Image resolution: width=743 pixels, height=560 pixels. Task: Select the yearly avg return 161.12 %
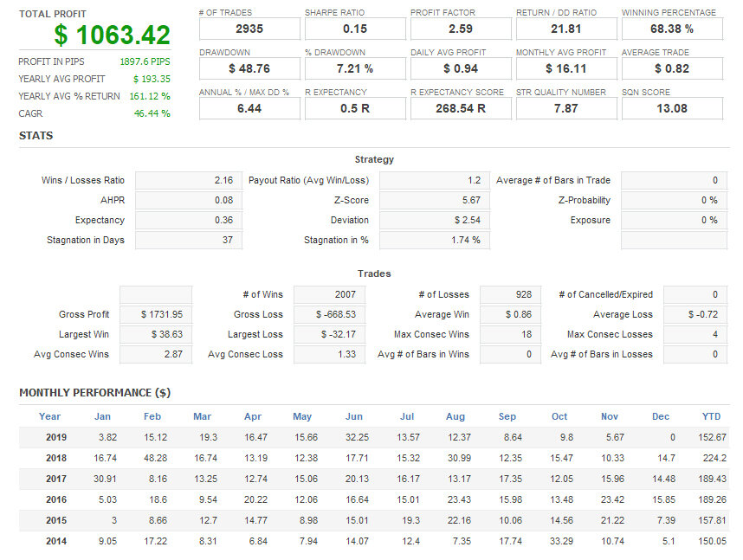[x=150, y=96]
